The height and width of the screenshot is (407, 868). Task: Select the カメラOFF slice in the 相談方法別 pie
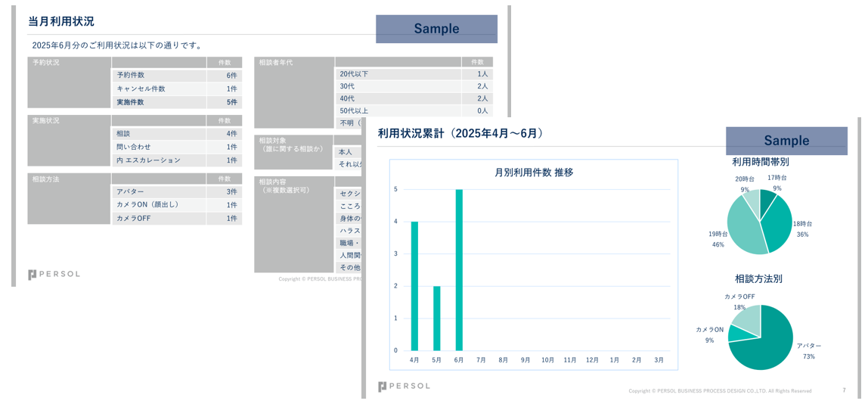point(745,318)
